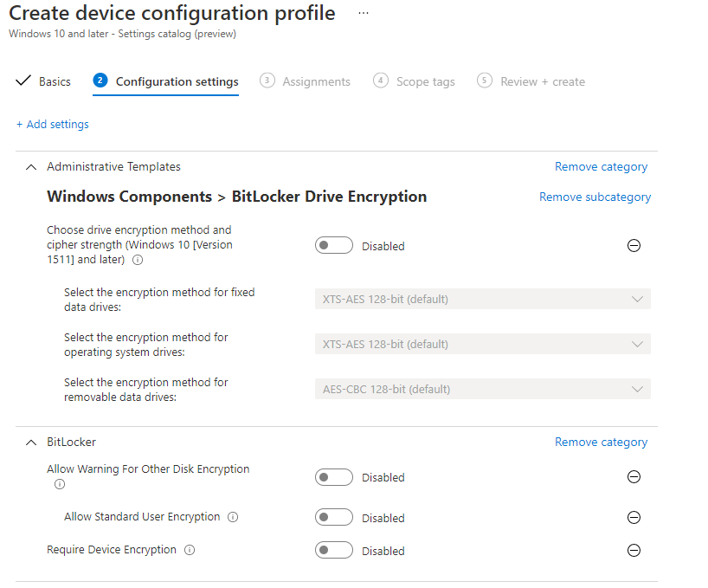The height and width of the screenshot is (588, 708).
Task: Go to the Assignments step tab
Action: pyautogui.click(x=305, y=81)
